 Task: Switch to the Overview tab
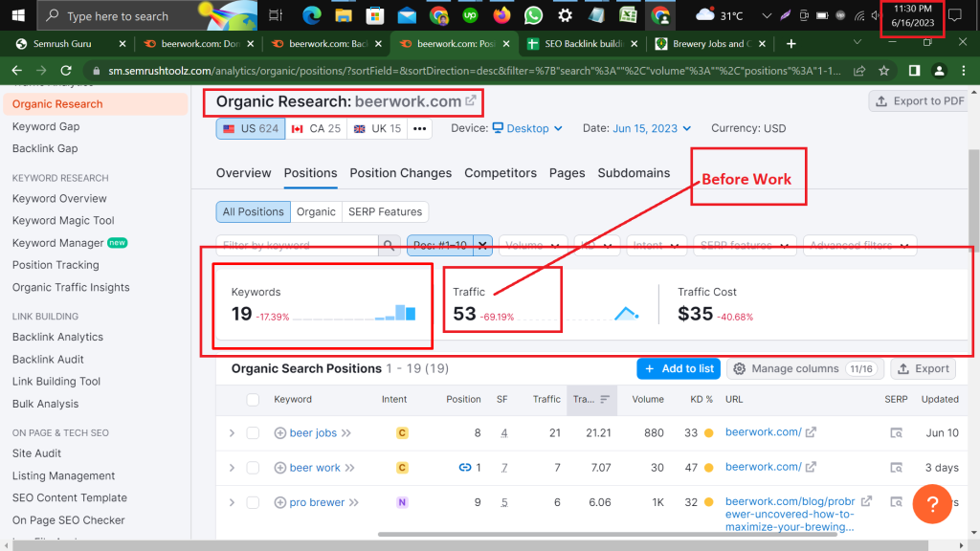point(244,173)
